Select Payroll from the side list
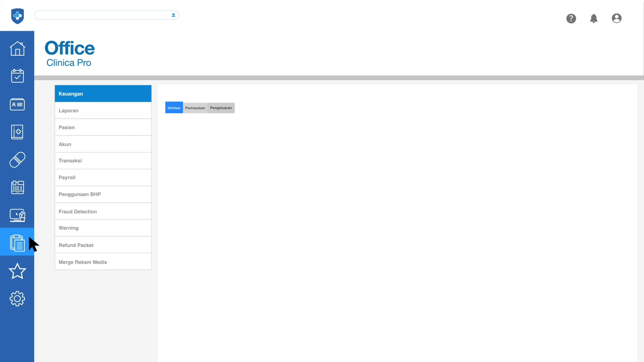Image resolution: width=644 pixels, height=362 pixels. coord(103,178)
